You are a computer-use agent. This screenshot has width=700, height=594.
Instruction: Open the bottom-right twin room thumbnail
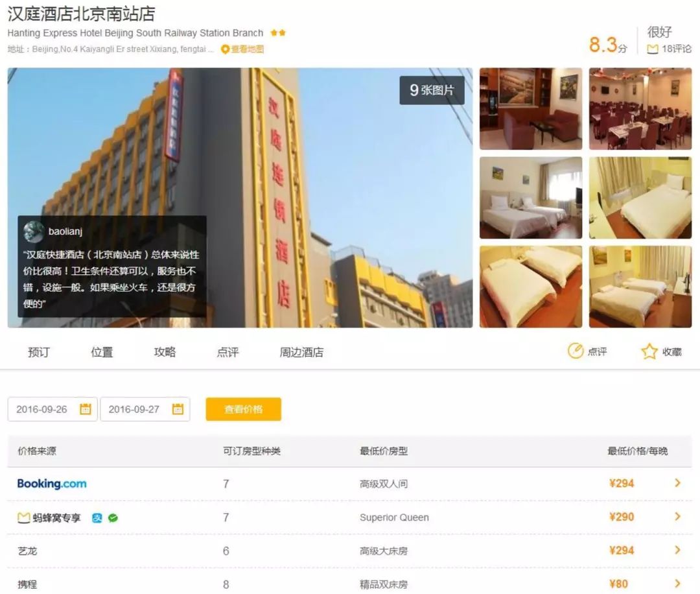(640, 287)
